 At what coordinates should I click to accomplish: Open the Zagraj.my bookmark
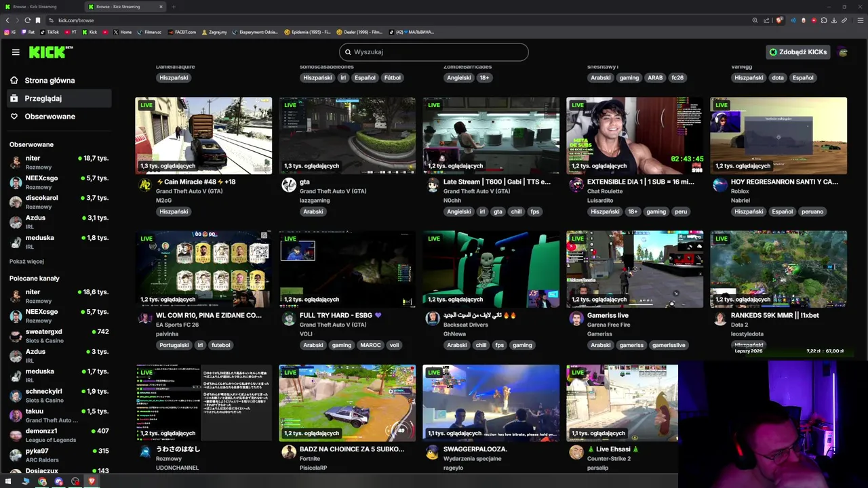click(216, 32)
